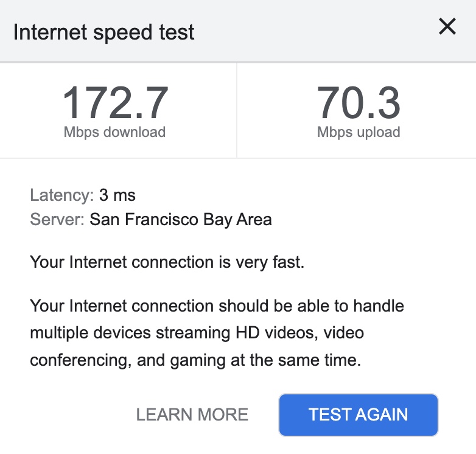Click the Latency label
The height and width of the screenshot is (454, 476).
coord(61,195)
